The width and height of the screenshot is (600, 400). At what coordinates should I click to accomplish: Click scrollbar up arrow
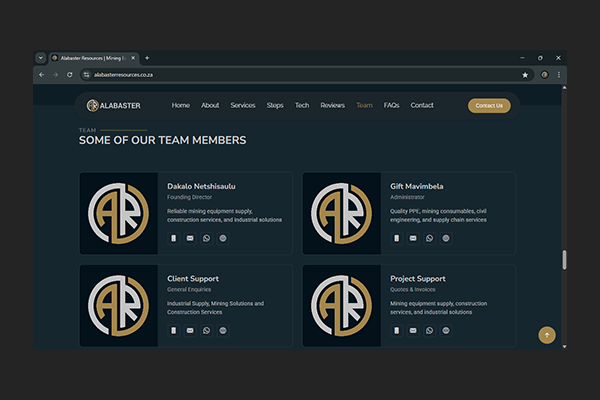tap(564, 88)
